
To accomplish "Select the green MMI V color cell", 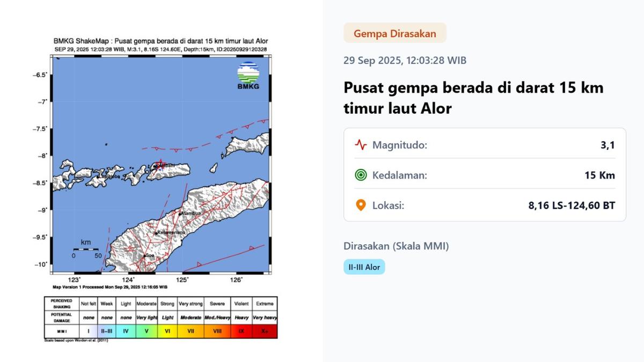I will [x=146, y=331].
